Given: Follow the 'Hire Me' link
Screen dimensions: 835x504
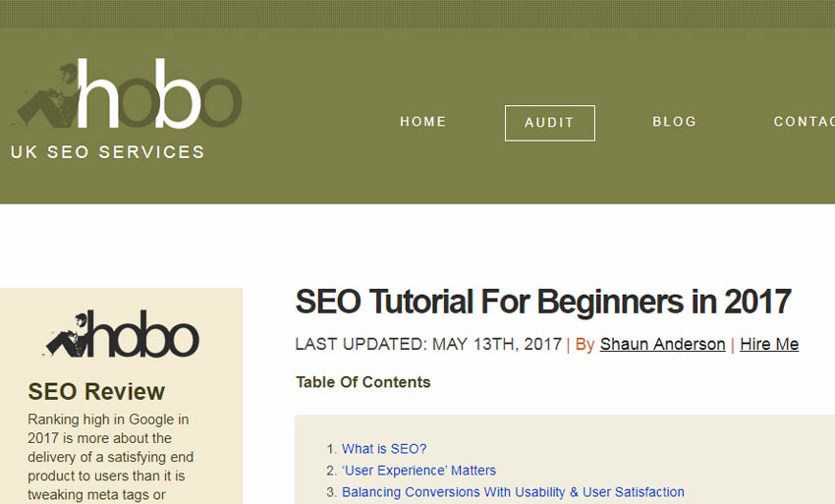Looking at the screenshot, I should click(769, 344).
